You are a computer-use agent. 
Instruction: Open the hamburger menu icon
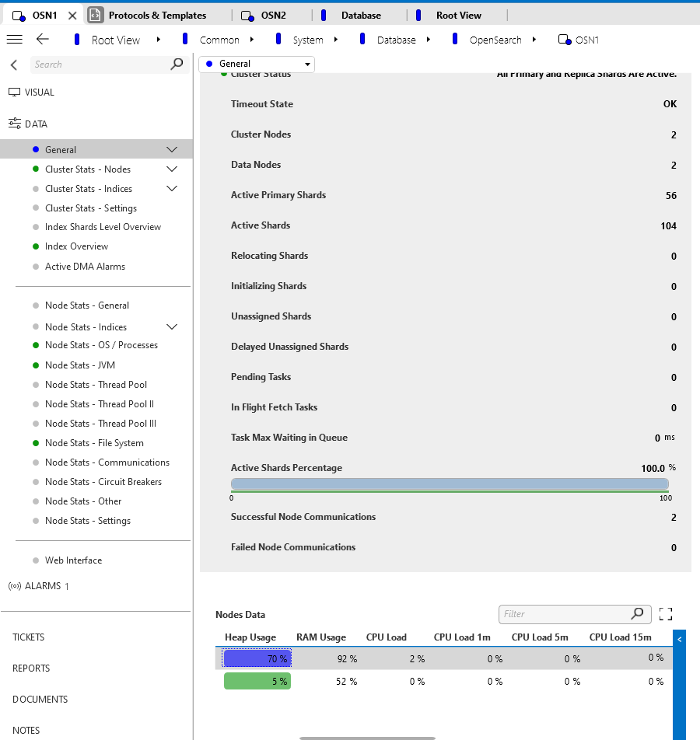coord(14,40)
